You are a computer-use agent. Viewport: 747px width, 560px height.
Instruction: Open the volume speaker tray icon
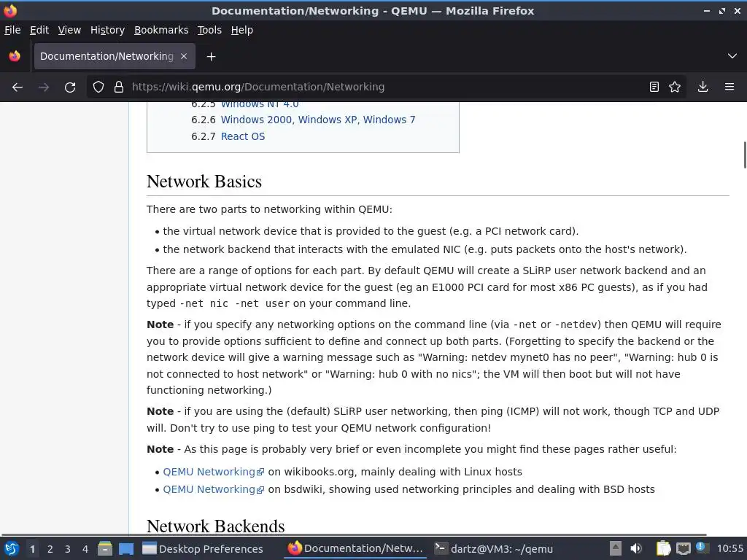pyautogui.click(x=636, y=548)
